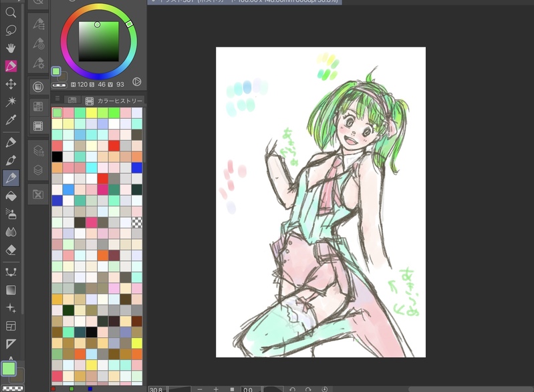Select the Zoom magnifier tool
This screenshot has width=534, height=392.
click(x=11, y=13)
